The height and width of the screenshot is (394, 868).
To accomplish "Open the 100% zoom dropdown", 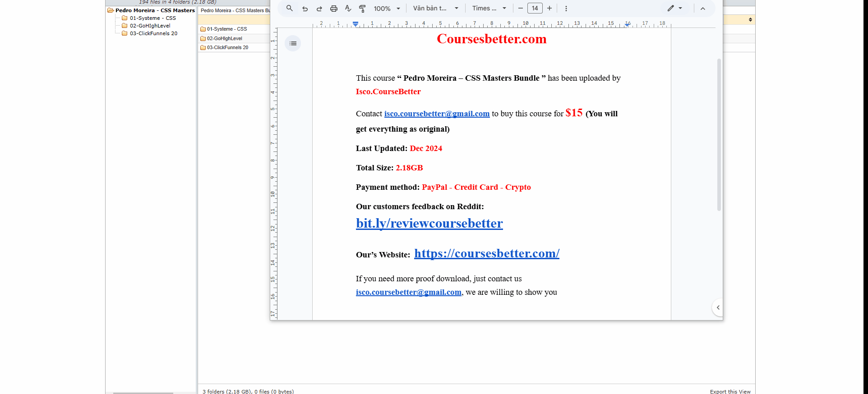I will coord(387,9).
